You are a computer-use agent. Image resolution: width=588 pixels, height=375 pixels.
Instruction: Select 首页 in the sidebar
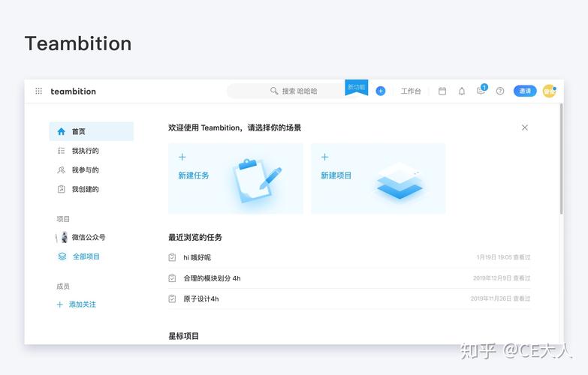(x=91, y=131)
